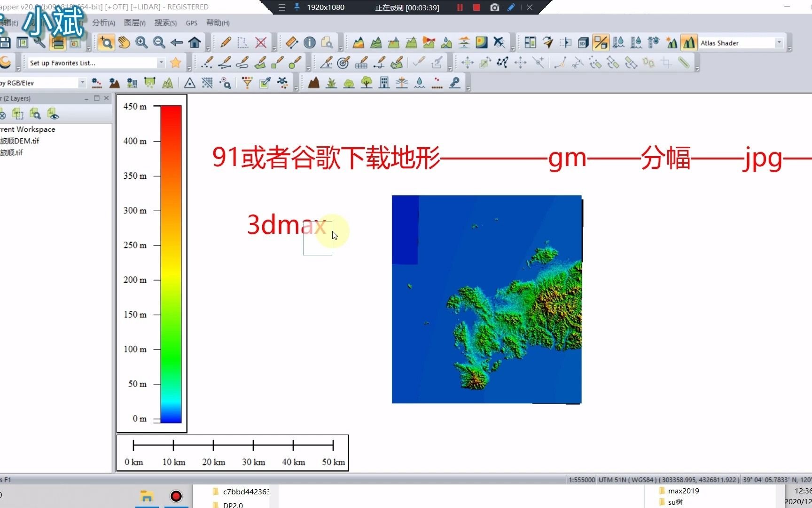Viewport: 812px width, 508px height.
Task: Click the elevation legend color ramp
Action: pos(171,264)
